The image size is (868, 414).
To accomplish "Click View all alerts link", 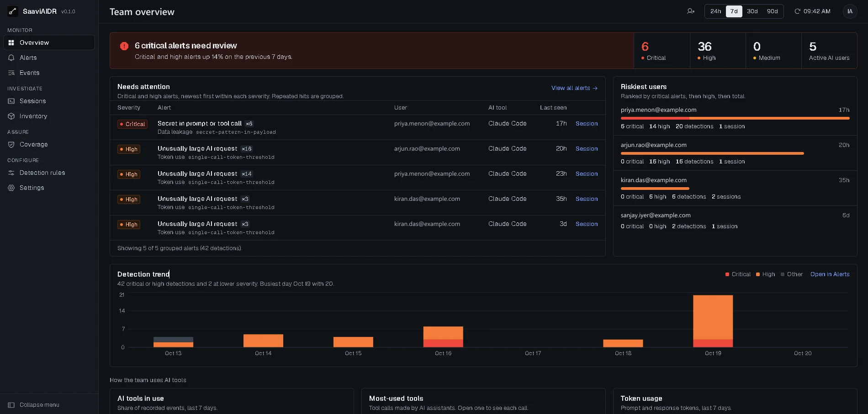I will [x=574, y=88].
